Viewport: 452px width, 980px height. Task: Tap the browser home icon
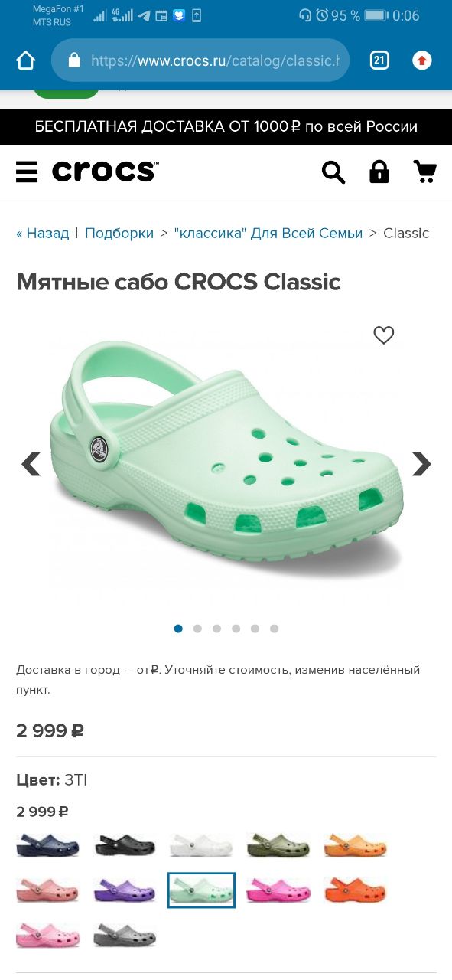pyautogui.click(x=26, y=60)
